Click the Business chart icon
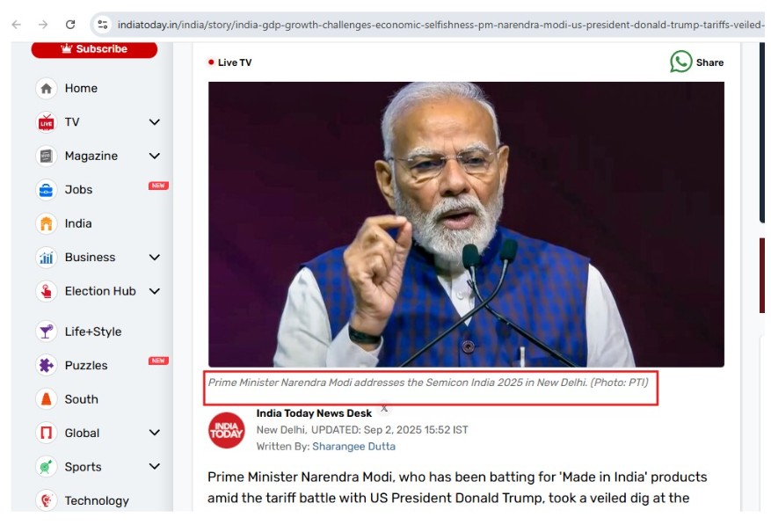771x532 pixels. (x=47, y=258)
